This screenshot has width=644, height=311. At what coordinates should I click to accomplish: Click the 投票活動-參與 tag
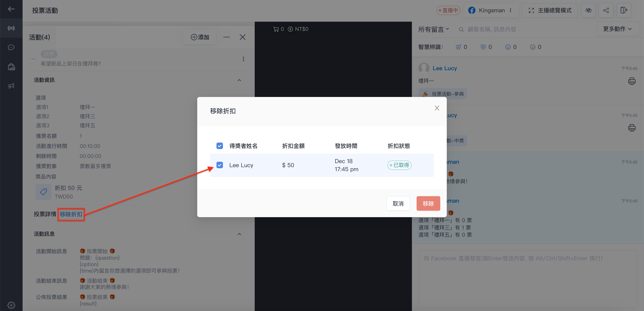pyautogui.click(x=442, y=94)
